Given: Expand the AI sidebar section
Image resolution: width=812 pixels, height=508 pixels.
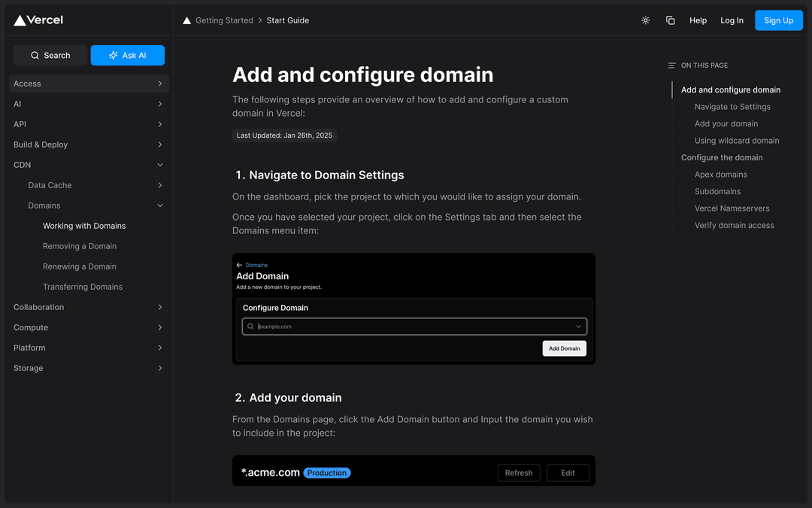Looking at the screenshot, I should coord(89,104).
